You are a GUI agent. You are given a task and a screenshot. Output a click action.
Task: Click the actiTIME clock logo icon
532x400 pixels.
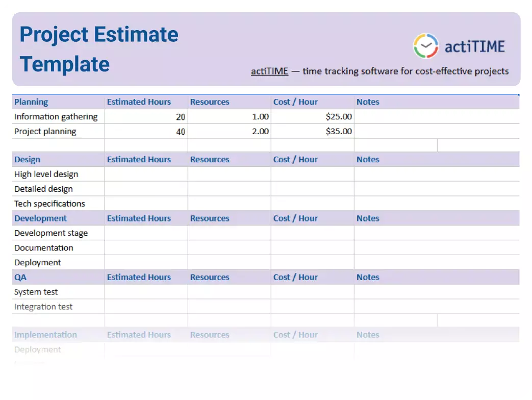425,45
